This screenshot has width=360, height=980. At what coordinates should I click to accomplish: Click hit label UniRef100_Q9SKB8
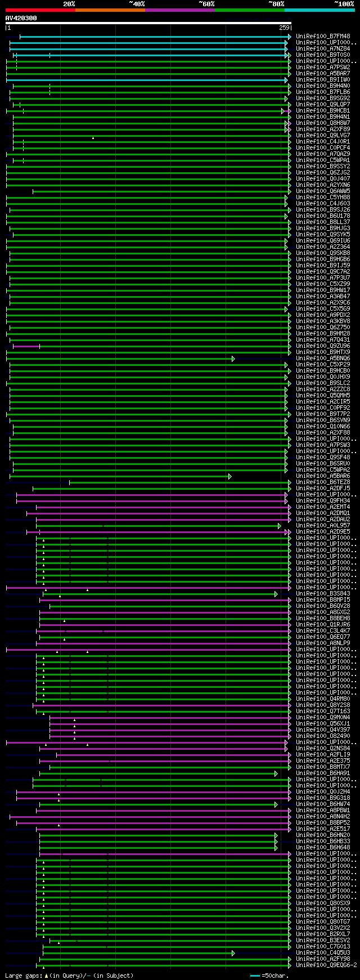click(x=323, y=253)
